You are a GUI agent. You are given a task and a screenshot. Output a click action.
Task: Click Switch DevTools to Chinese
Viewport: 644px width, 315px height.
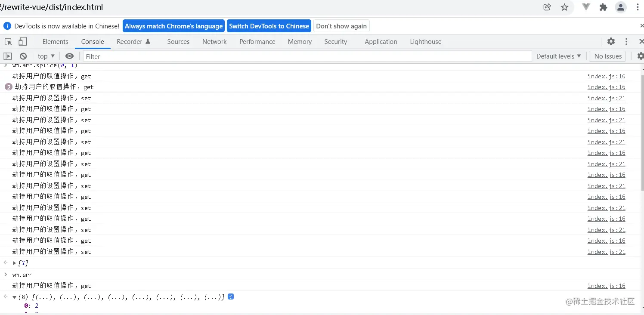269,26
